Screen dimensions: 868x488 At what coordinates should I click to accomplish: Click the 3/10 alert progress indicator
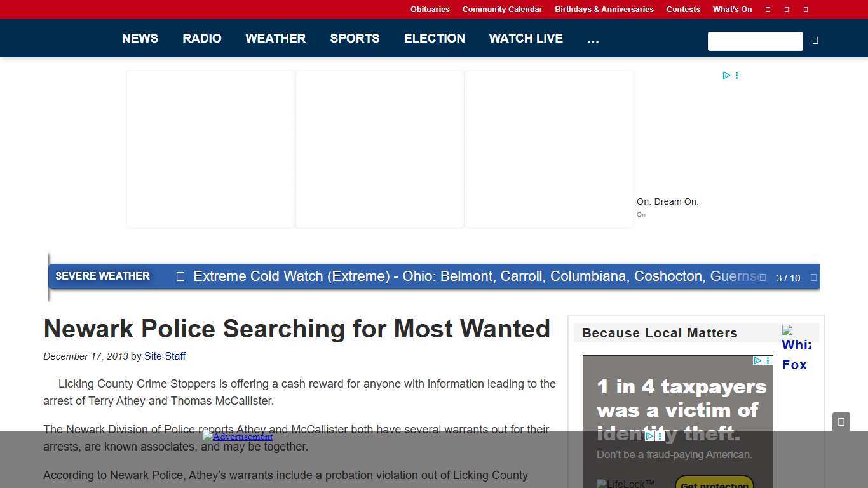788,278
